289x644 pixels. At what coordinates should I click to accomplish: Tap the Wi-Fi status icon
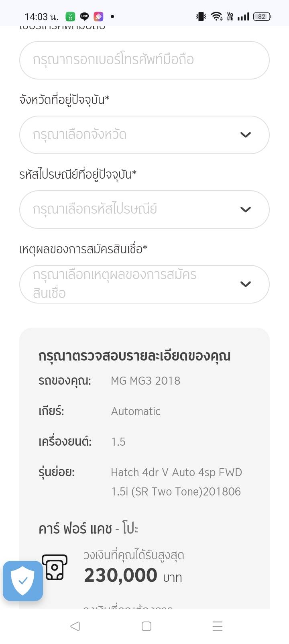(x=217, y=16)
